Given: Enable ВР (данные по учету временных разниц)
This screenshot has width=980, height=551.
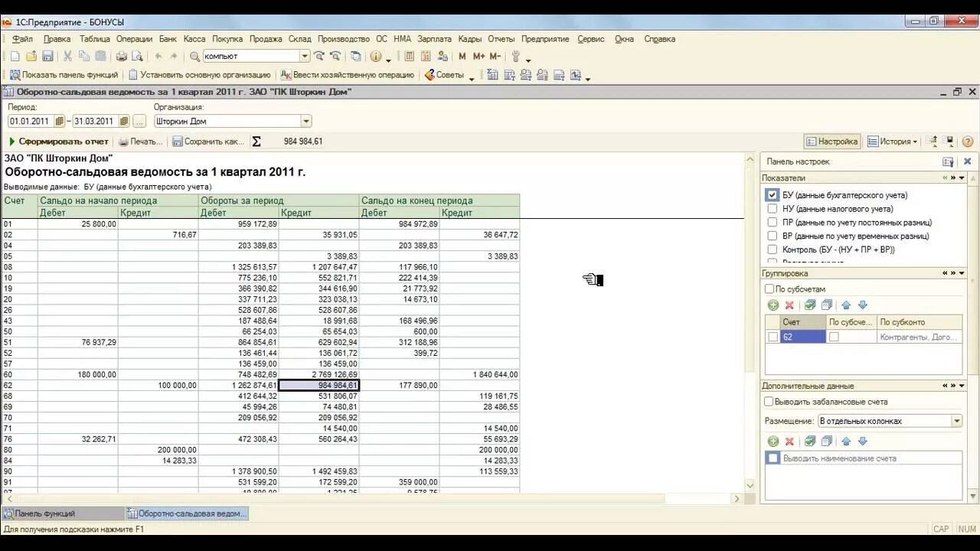Looking at the screenshot, I should (x=772, y=236).
